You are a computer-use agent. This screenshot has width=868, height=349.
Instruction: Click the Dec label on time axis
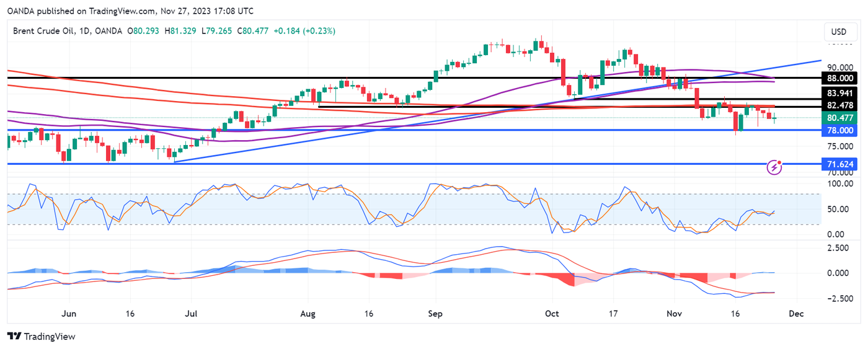coord(796,314)
